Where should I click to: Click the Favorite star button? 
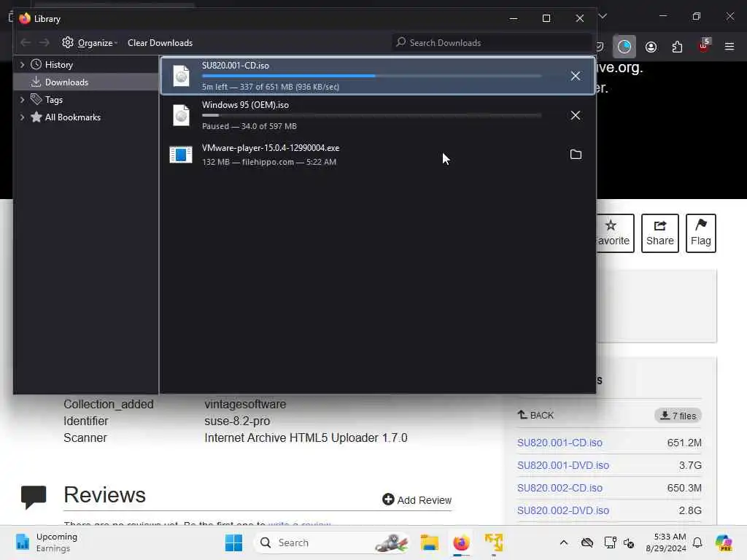(x=614, y=233)
